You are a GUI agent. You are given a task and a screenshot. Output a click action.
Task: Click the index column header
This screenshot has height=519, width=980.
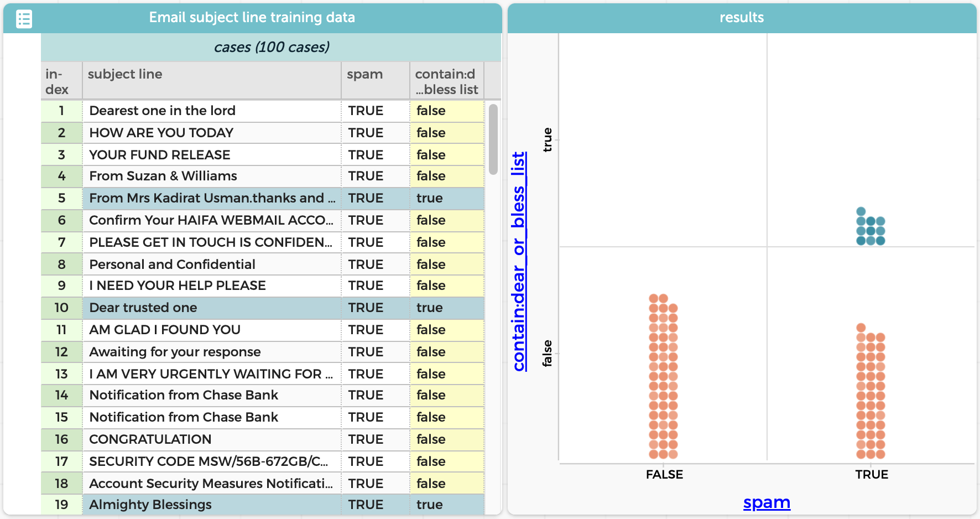[57, 81]
